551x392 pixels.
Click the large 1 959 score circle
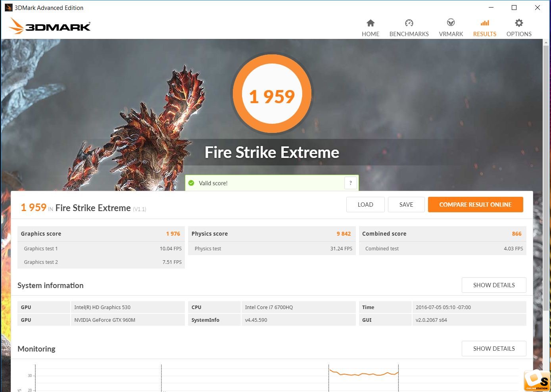click(272, 94)
